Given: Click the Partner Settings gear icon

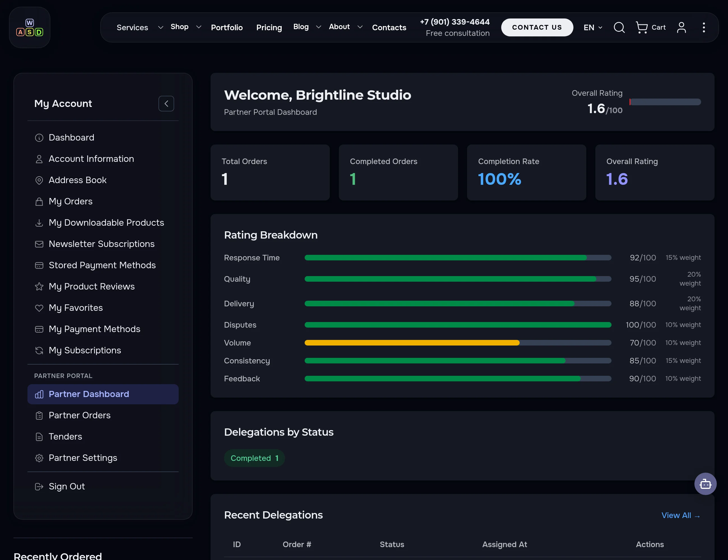Looking at the screenshot, I should point(39,458).
